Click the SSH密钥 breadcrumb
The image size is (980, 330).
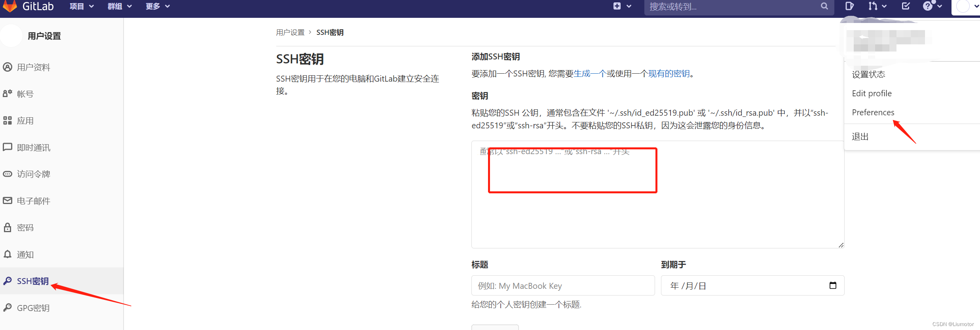click(x=330, y=32)
